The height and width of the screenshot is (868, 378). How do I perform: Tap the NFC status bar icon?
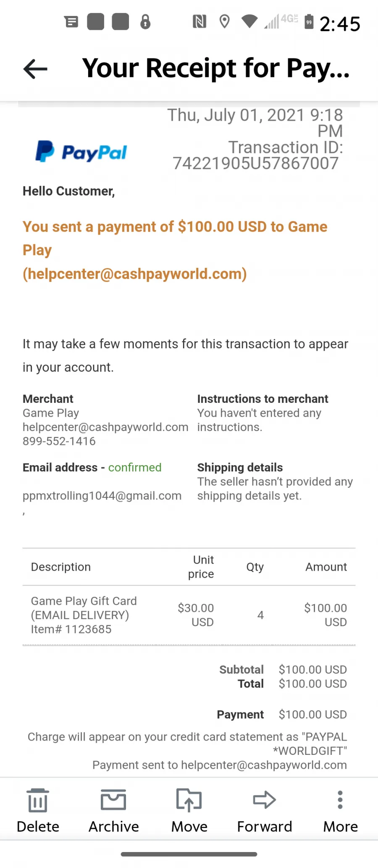(199, 21)
